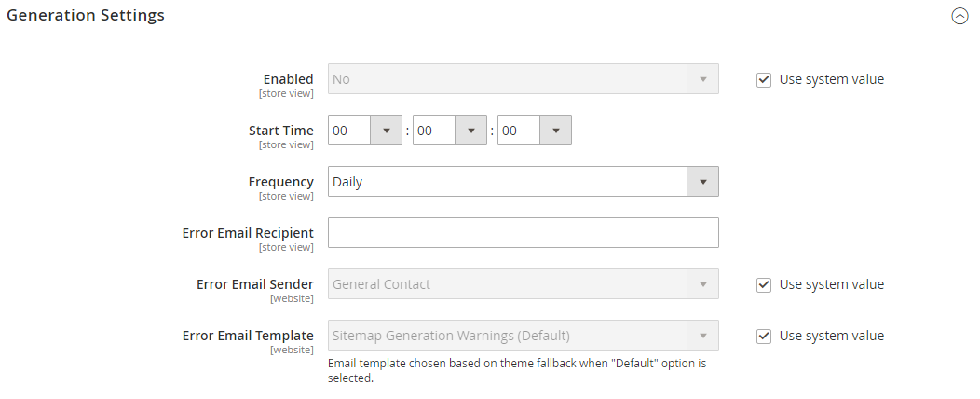Screen dimensions: 980x399
Task: Click the Frequency dropdown arrow button
Action: click(x=702, y=182)
